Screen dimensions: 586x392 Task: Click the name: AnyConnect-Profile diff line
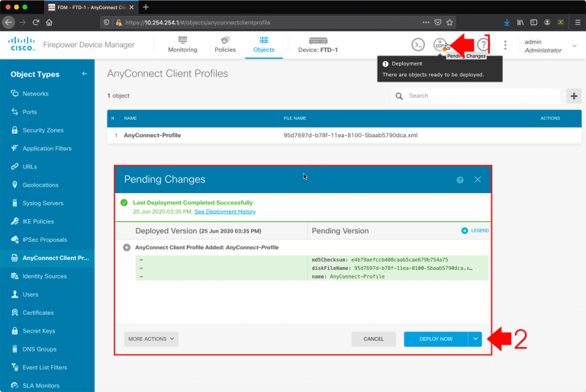pos(348,277)
